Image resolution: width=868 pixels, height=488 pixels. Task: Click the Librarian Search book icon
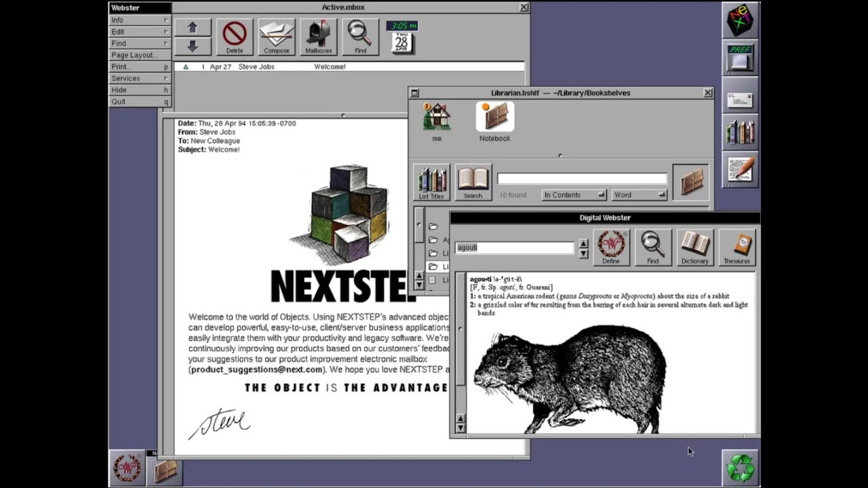coord(473,183)
